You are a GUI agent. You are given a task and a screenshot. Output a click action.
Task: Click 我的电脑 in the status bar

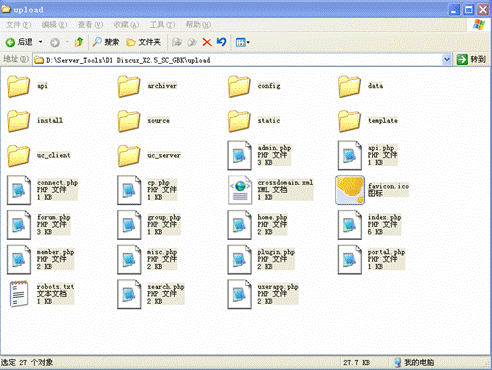(419, 362)
